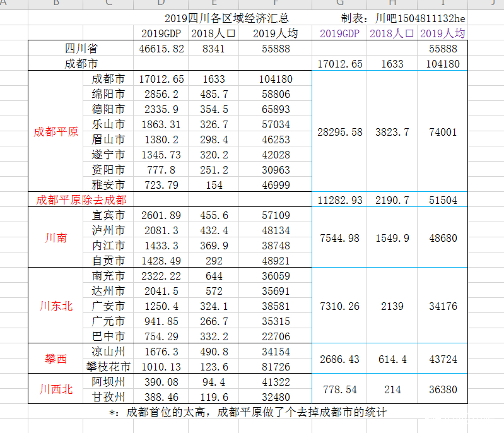Click the 巴中市 city cell
The width and height of the screenshot is (504, 433).
point(108,336)
